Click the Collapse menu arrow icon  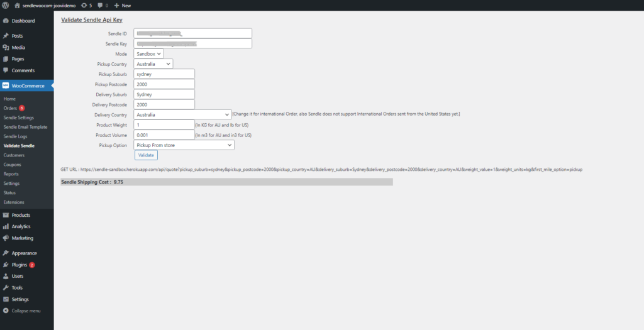click(6, 311)
